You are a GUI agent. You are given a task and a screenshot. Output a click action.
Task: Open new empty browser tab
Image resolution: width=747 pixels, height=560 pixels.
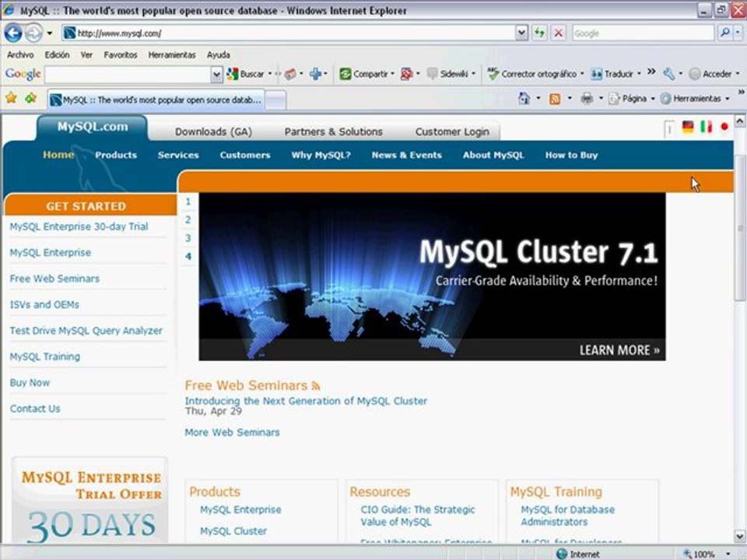click(x=275, y=100)
